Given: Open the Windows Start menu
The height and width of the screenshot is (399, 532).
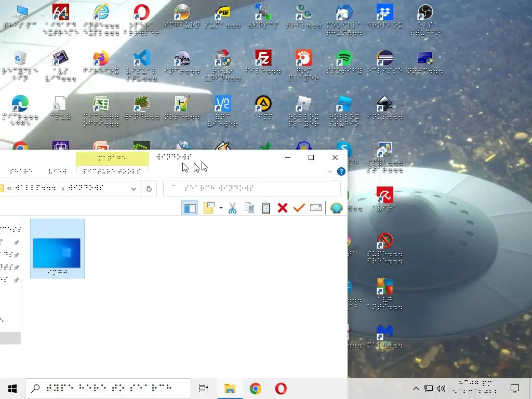Looking at the screenshot, I should tap(12, 389).
